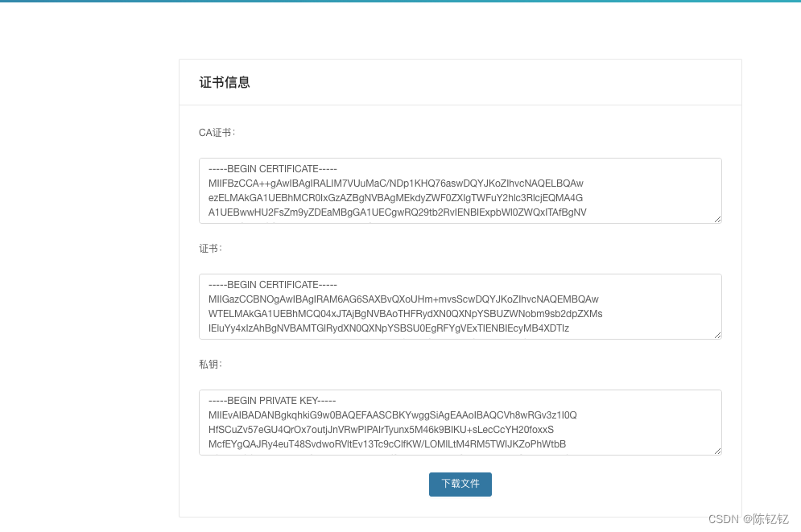Click the BEGIN CERTIFICATE line in 证书 box
Screen dimensions: 801x532
[274, 284]
